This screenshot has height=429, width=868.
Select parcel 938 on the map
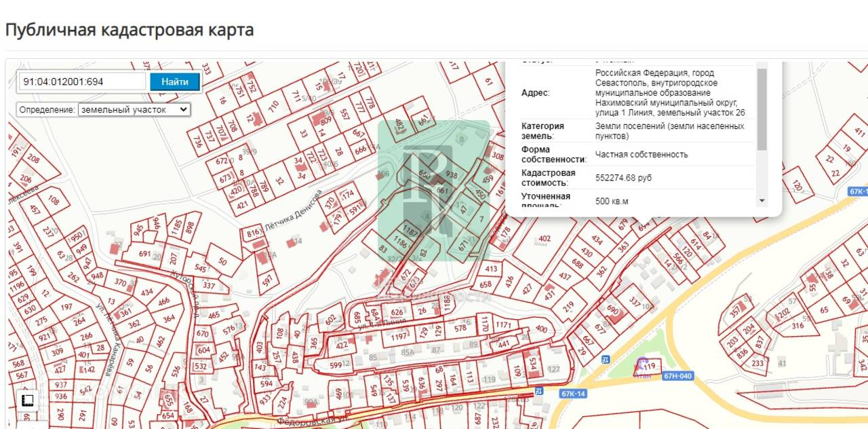(452, 174)
